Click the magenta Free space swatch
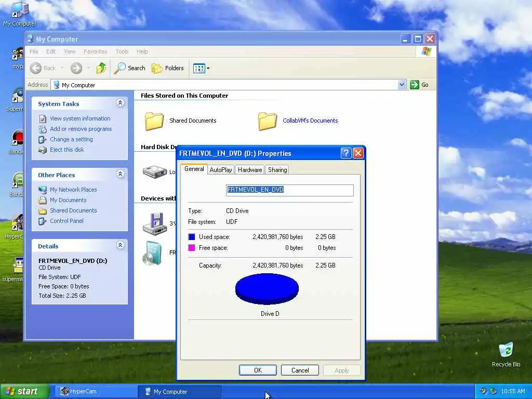Screen dimensions: 532x399 click(192, 248)
